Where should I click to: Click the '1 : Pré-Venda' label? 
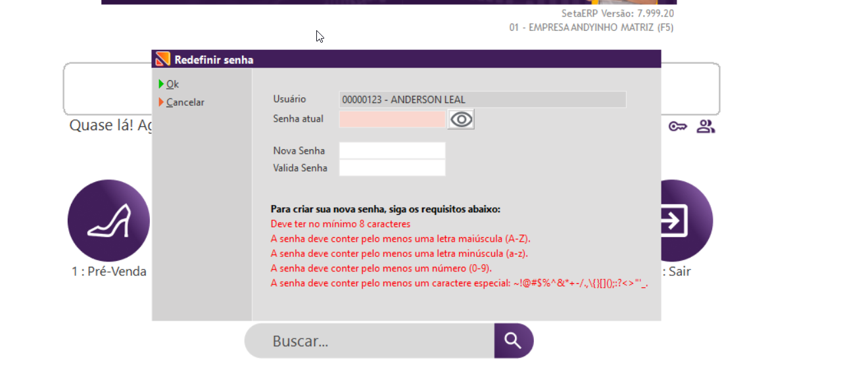109,271
